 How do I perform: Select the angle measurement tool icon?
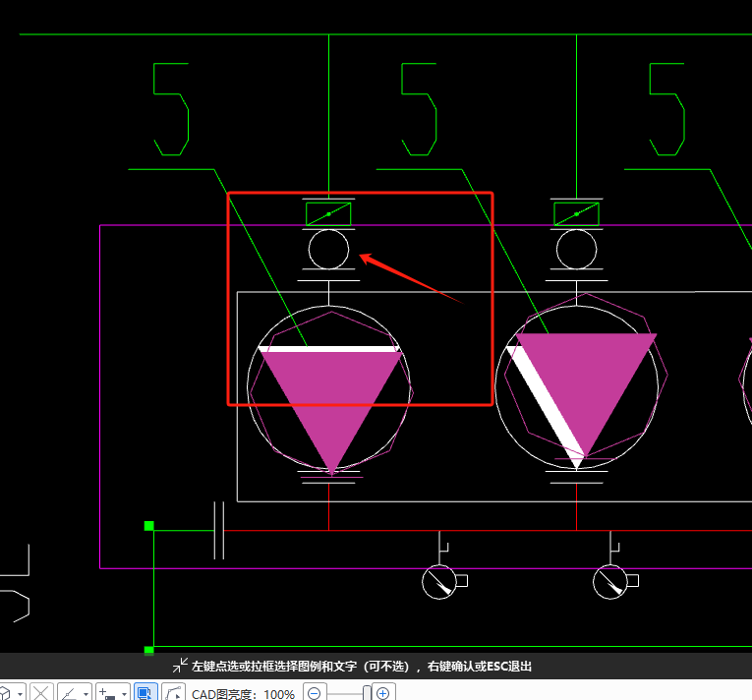click(70, 693)
